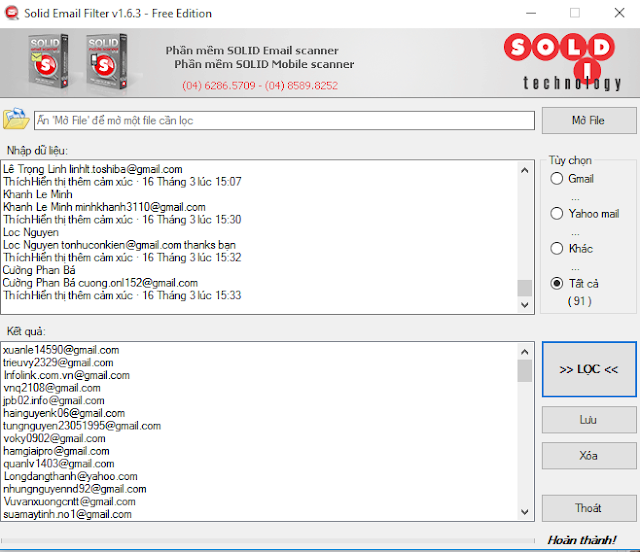
Task: Click up arrow of input data scrollbar
Action: (525, 170)
